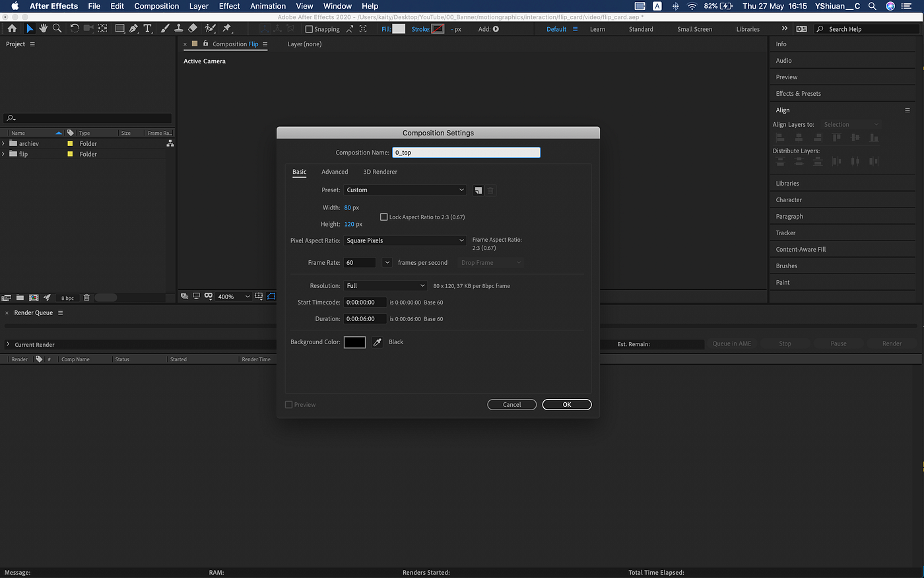Click Create New Composition icon
The width and height of the screenshot is (924, 578).
tap(34, 298)
